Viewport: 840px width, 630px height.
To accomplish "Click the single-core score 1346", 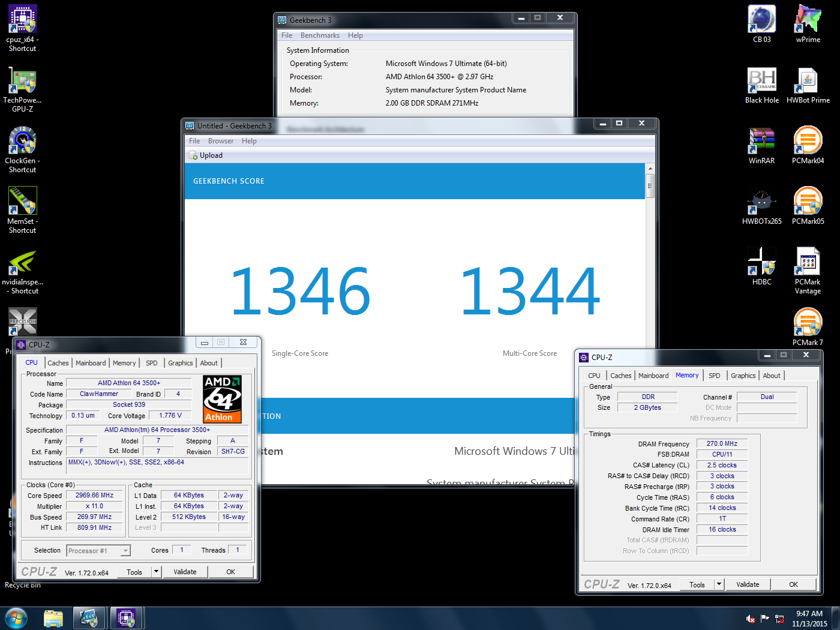I will click(x=300, y=292).
